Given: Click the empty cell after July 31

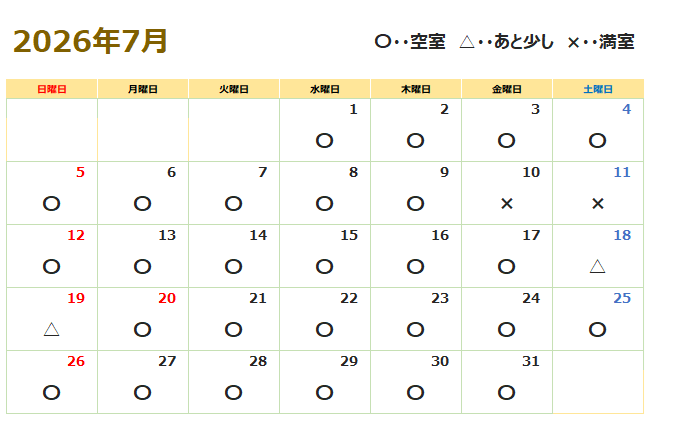Looking at the screenshot, I should coord(597,381).
